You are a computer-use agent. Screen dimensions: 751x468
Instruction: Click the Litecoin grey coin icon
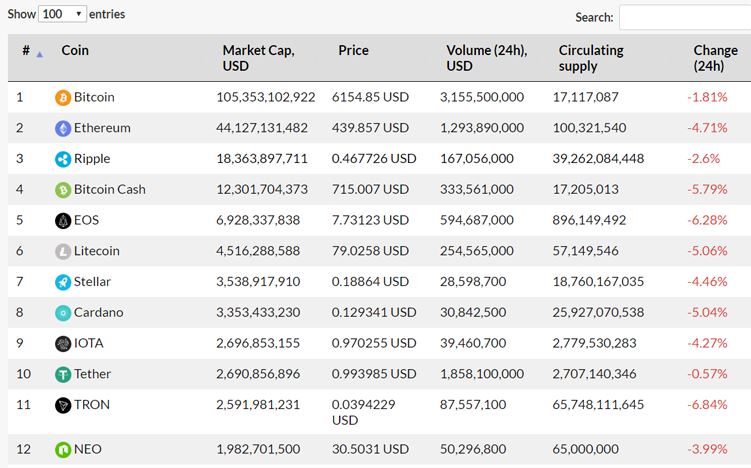coord(63,251)
